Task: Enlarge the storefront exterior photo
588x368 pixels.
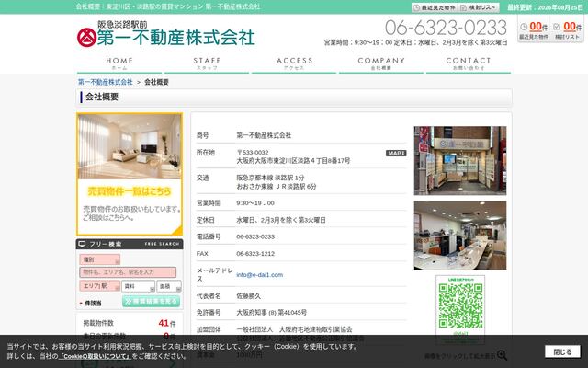Action: [460, 161]
